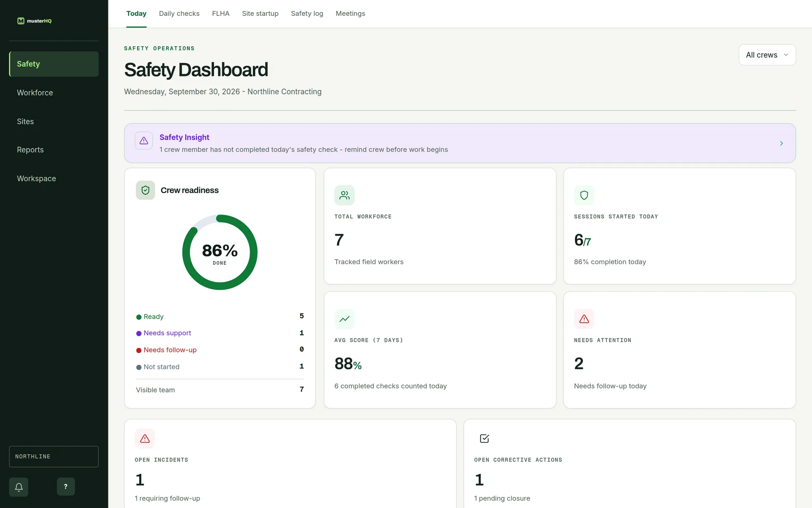
Task: Click the Safety Insight heading
Action: pos(184,137)
